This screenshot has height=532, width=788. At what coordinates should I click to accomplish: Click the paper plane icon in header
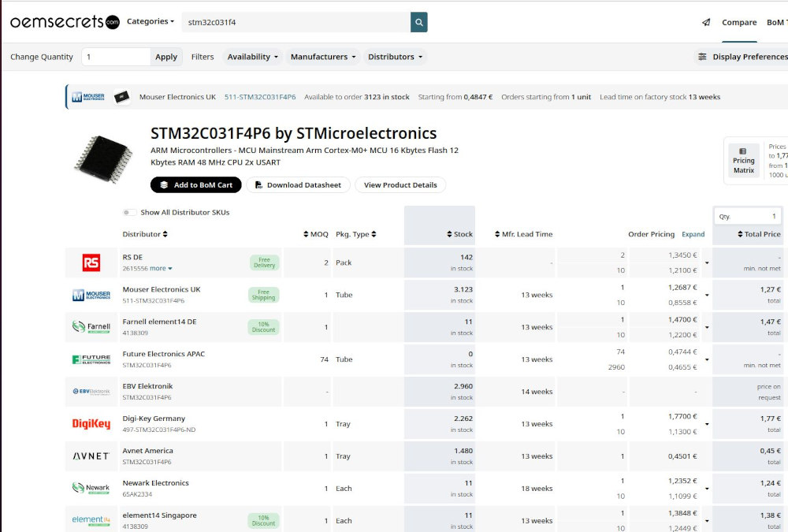706,22
